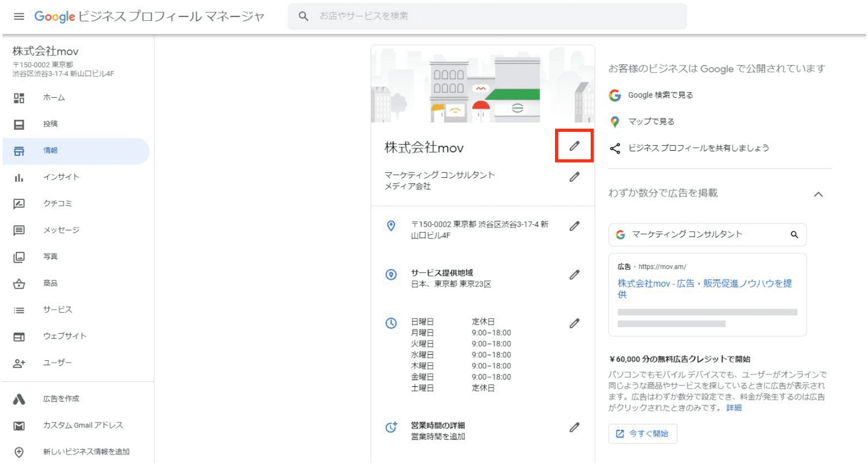
Task: Collapse the わずか数分で広告を掲載 section chevron
Action: [819, 194]
